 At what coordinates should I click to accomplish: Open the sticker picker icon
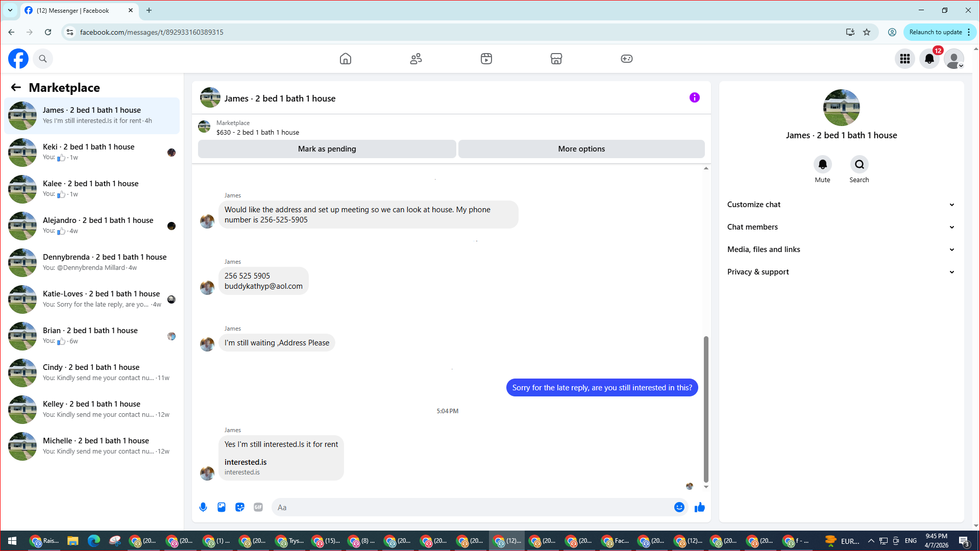[240, 507]
